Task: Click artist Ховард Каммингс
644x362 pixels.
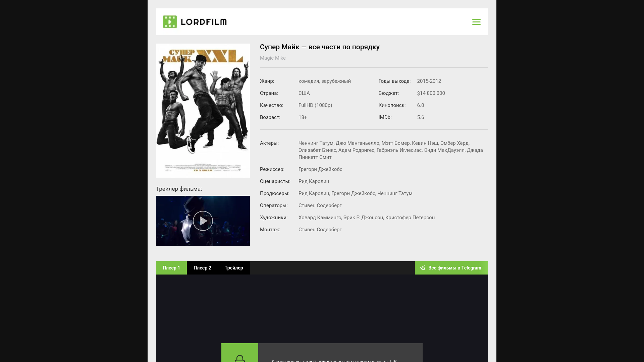Action: [320, 218]
